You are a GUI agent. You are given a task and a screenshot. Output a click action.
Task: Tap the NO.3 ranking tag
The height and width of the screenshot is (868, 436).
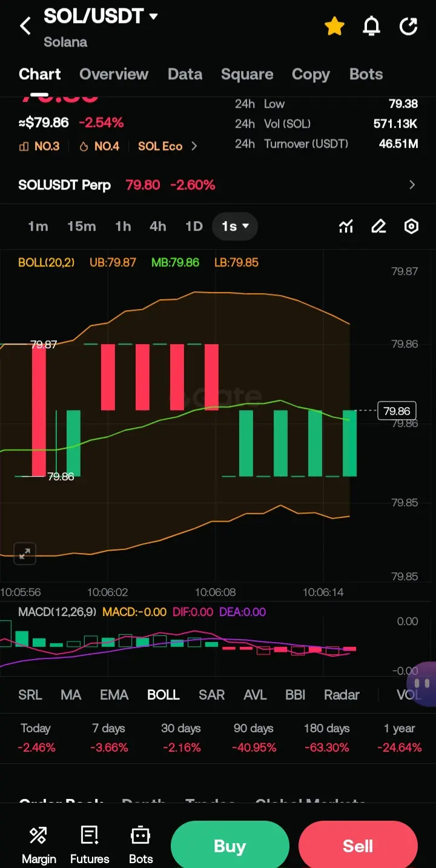pyautogui.click(x=39, y=146)
